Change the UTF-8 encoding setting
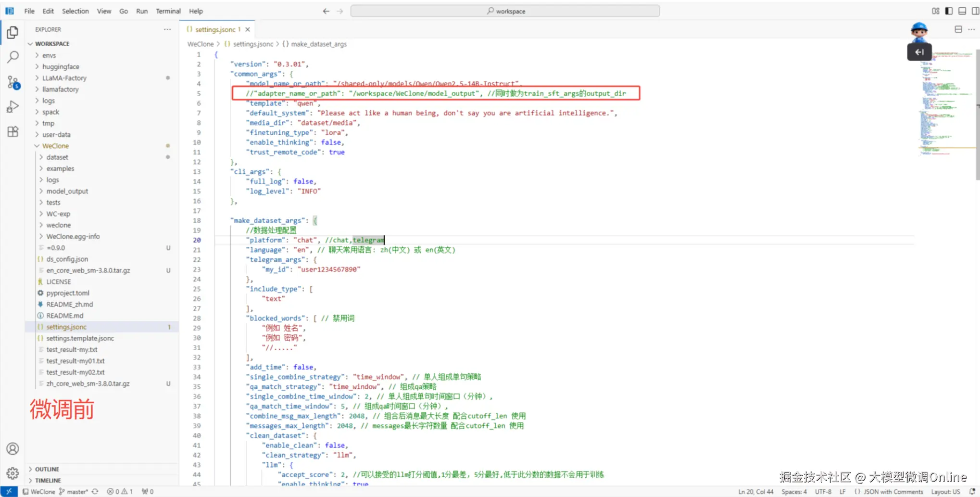The image size is (980, 497). [823, 491]
